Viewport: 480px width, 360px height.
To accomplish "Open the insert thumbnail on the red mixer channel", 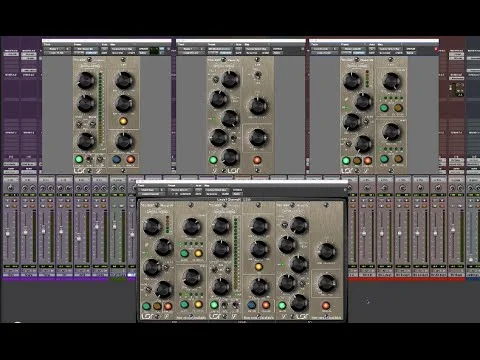I will (x=456, y=90).
